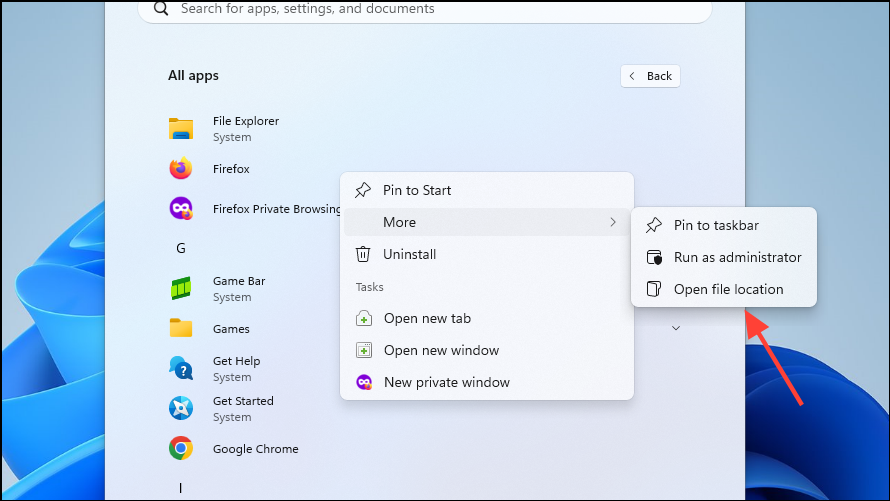Click the magnifier icon in the search box
The image size is (890, 501).
pyautogui.click(x=161, y=9)
